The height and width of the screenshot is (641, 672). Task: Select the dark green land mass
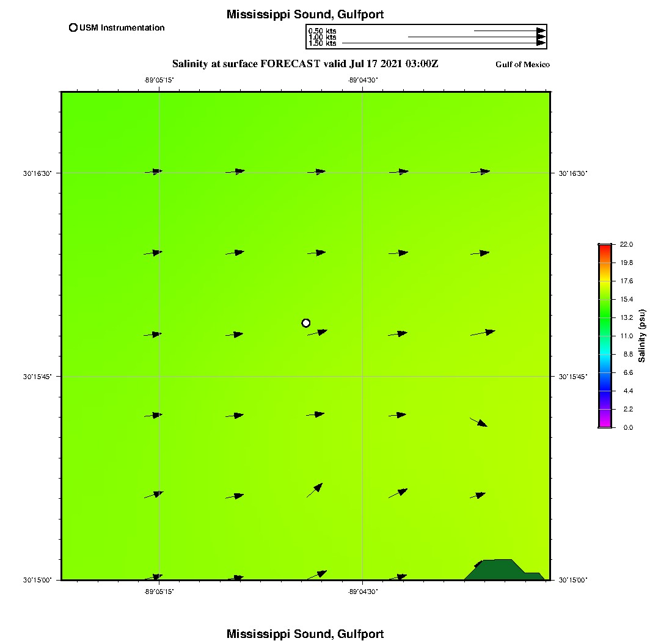click(x=499, y=570)
